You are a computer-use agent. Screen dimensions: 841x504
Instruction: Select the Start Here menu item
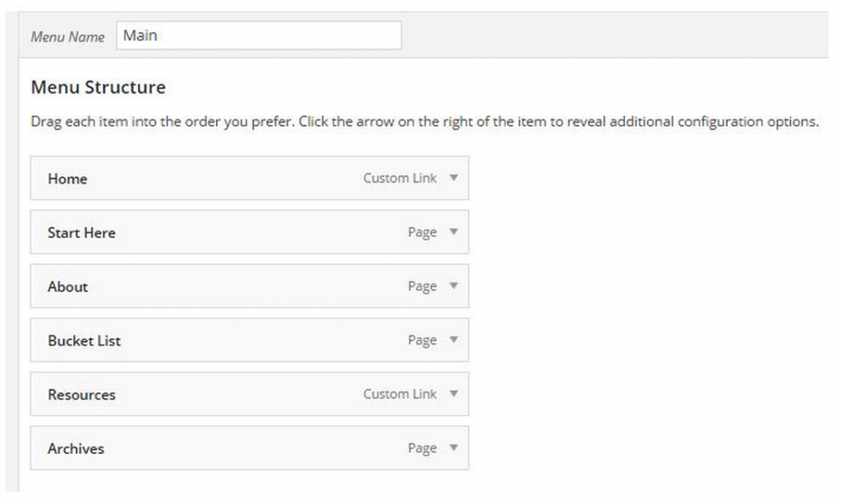coord(250,232)
